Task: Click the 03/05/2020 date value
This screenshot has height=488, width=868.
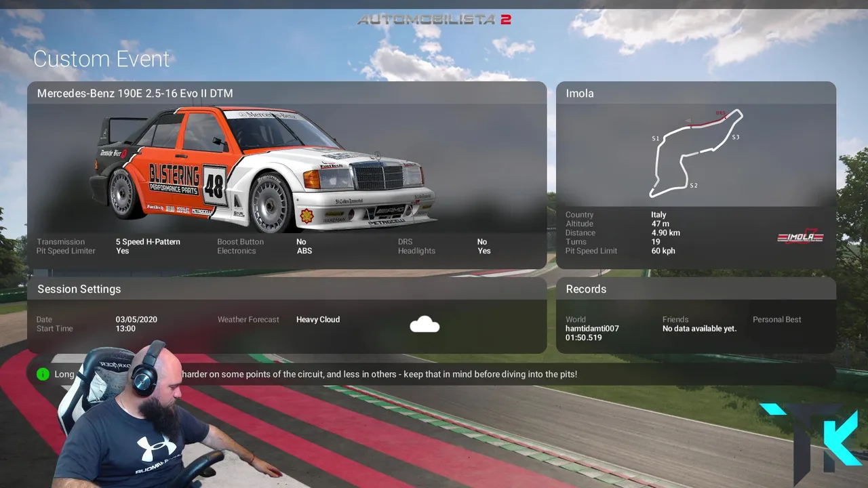Action: (x=136, y=319)
